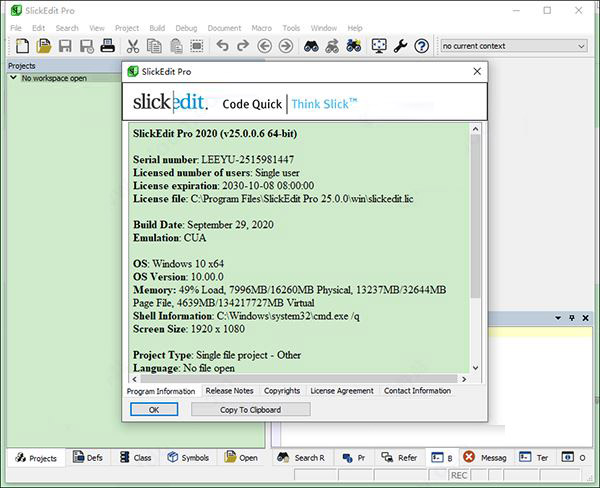Click the Select All dashed-box icon
This screenshot has height=488, width=600.
[197, 46]
